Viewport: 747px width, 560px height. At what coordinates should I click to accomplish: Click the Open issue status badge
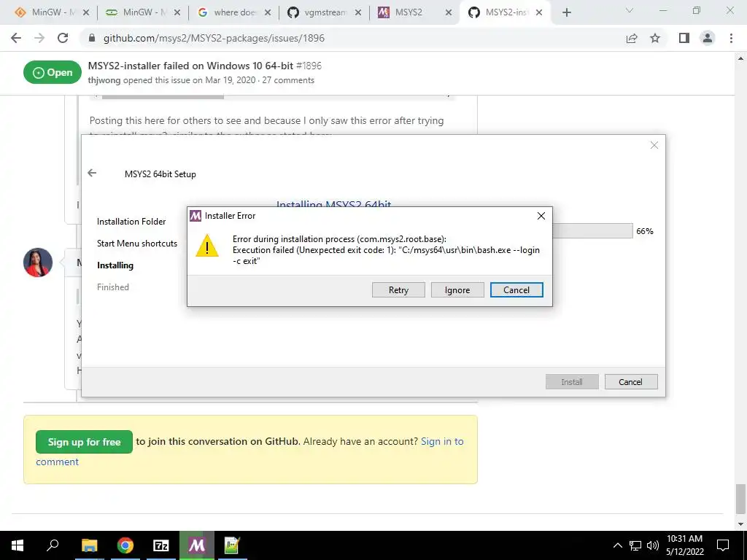(53, 72)
